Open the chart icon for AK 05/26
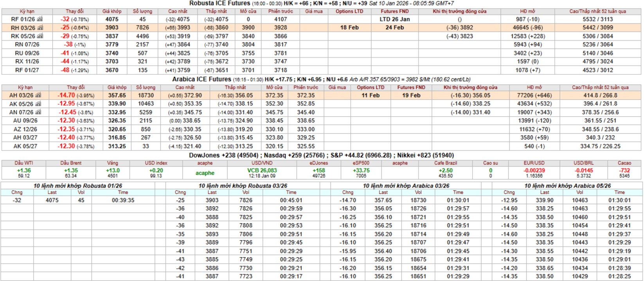 click(x=39, y=104)
